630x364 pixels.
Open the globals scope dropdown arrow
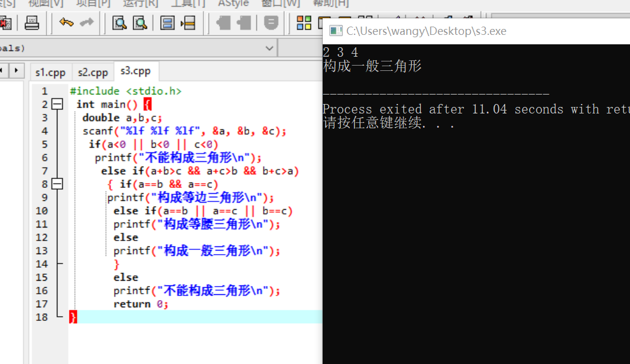[269, 48]
